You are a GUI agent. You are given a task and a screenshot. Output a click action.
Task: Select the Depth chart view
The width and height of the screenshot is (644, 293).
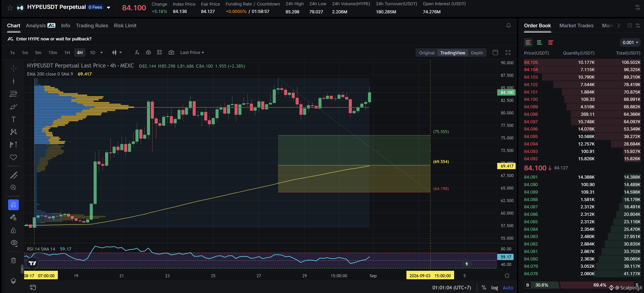[x=477, y=53]
